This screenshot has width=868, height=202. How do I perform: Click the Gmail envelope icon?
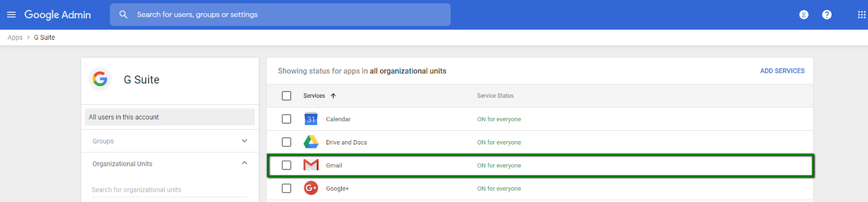tap(311, 165)
